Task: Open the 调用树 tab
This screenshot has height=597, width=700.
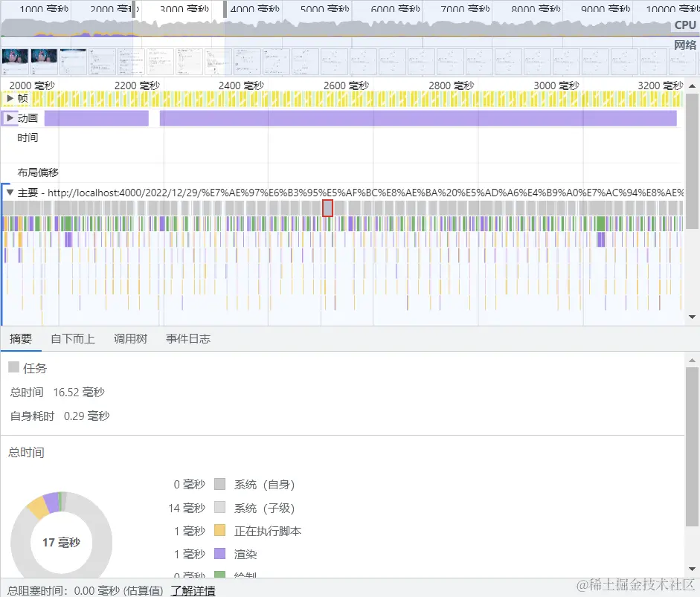Action: pos(130,339)
